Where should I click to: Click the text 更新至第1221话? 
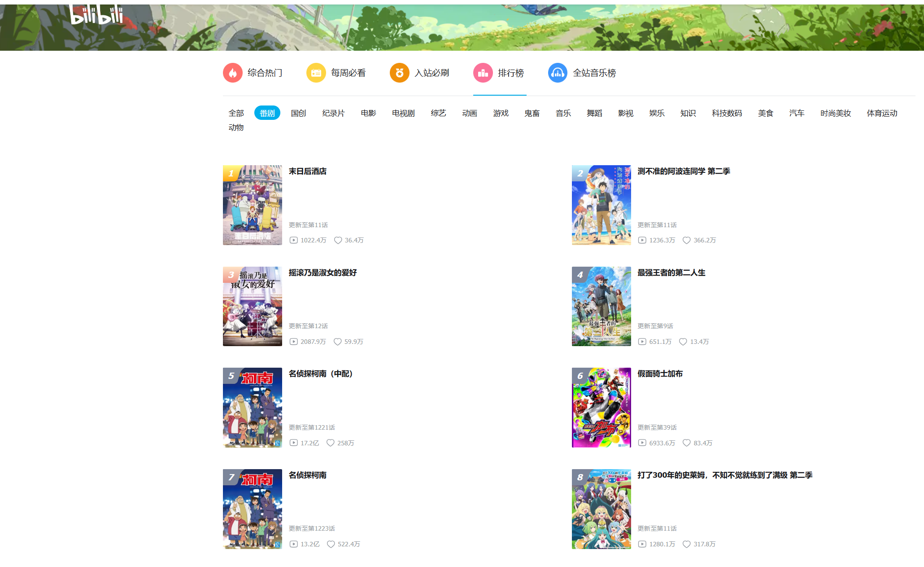(x=312, y=427)
